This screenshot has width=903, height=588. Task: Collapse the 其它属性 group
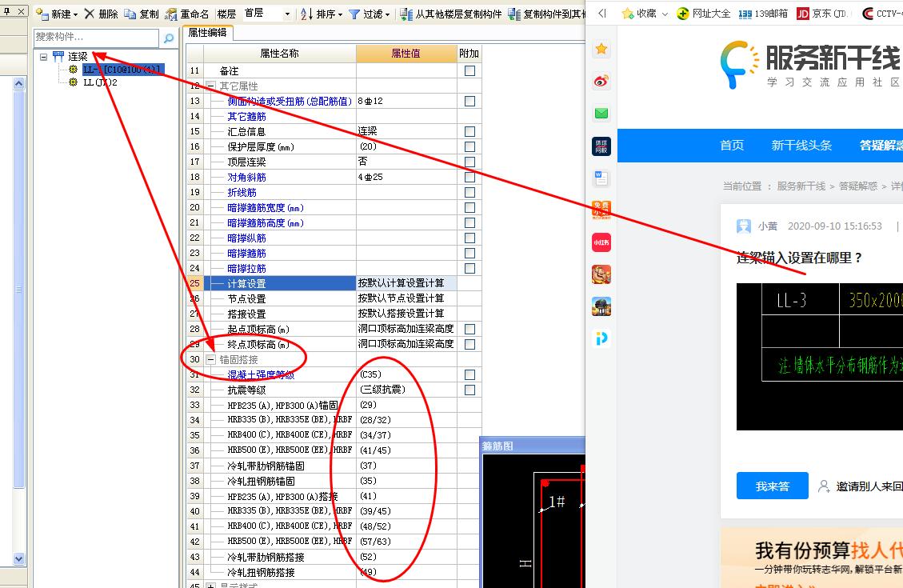pyautogui.click(x=211, y=86)
